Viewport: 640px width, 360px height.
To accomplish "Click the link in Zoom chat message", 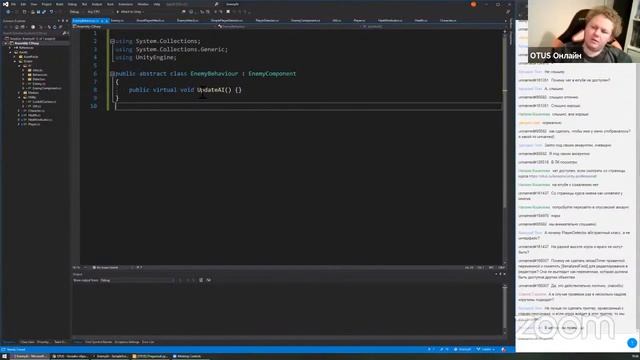I will [562, 176].
